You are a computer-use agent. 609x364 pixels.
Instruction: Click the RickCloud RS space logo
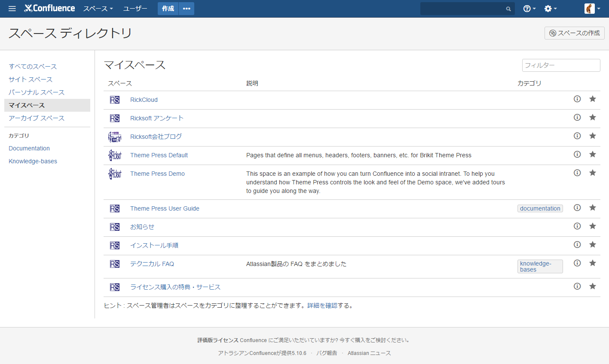pos(115,100)
